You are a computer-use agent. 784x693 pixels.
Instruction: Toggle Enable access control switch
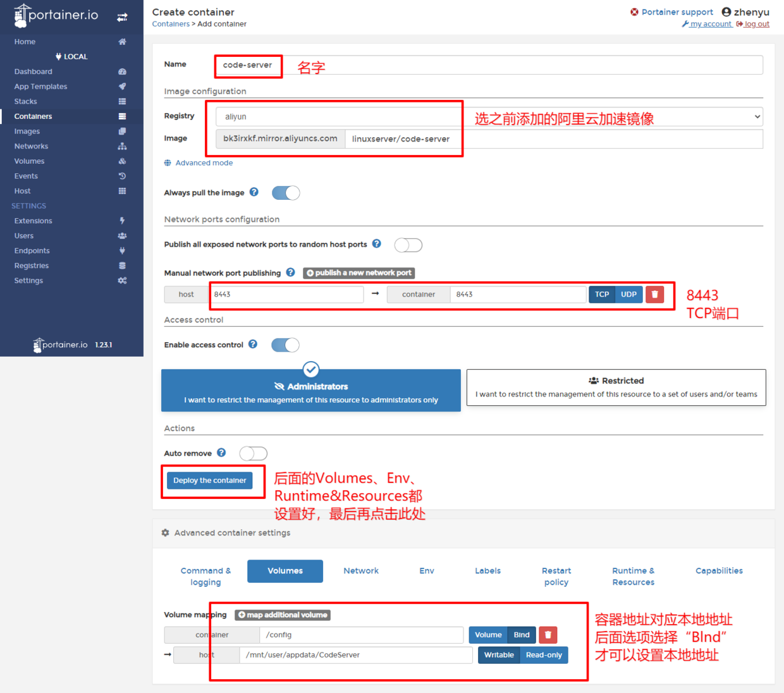click(285, 345)
